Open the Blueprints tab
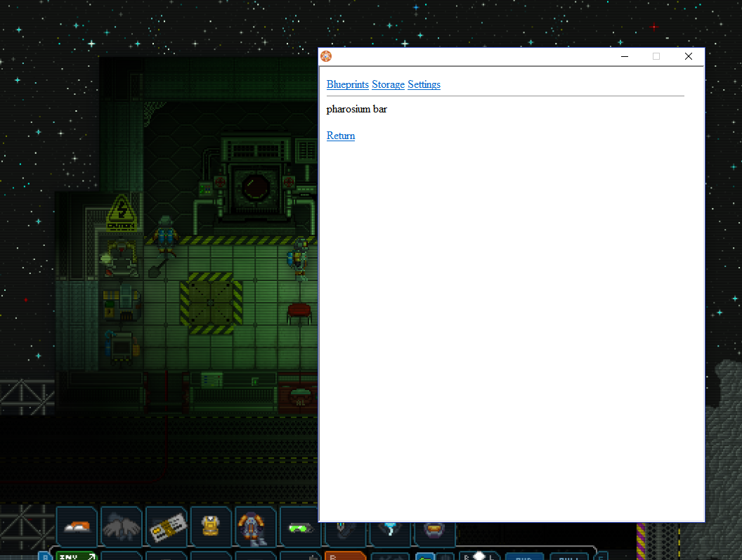This screenshot has width=742, height=560. pos(347,84)
